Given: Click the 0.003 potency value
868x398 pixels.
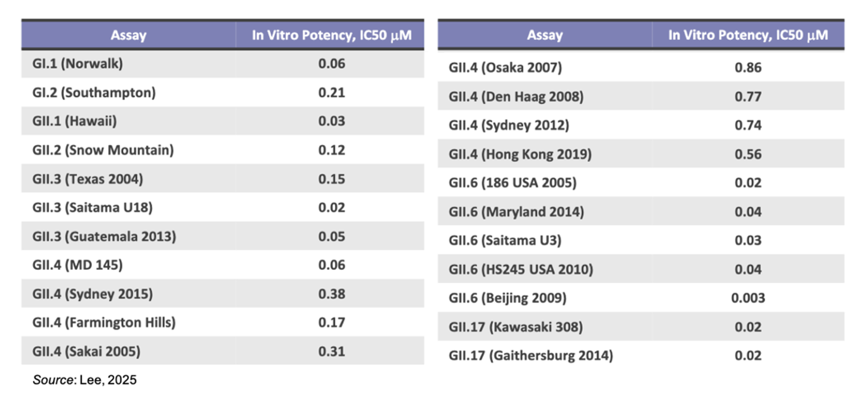Looking at the screenshot, I should (748, 298).
